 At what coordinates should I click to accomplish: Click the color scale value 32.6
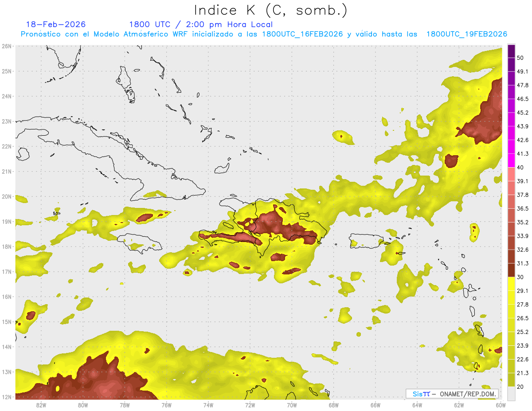[522, 250]
